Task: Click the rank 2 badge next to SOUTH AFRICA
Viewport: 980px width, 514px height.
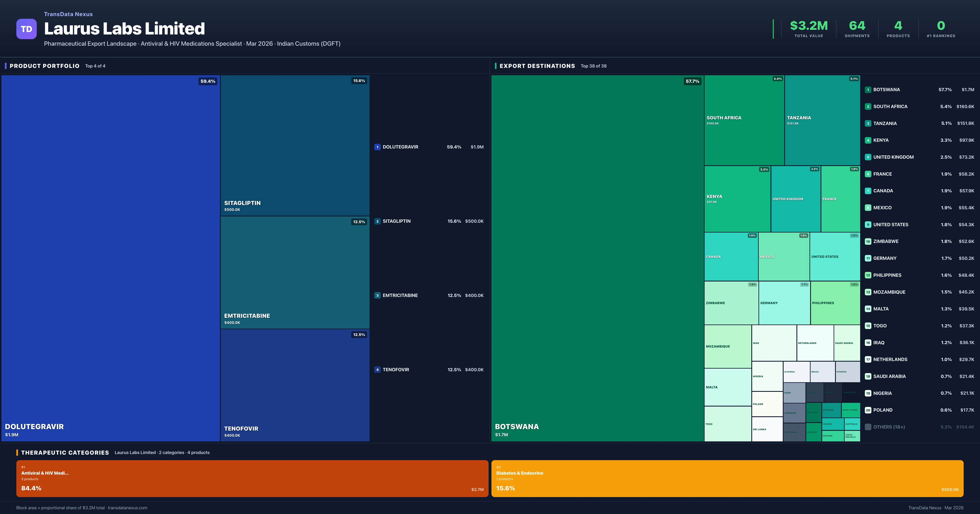Action: (x=868, y=106)
